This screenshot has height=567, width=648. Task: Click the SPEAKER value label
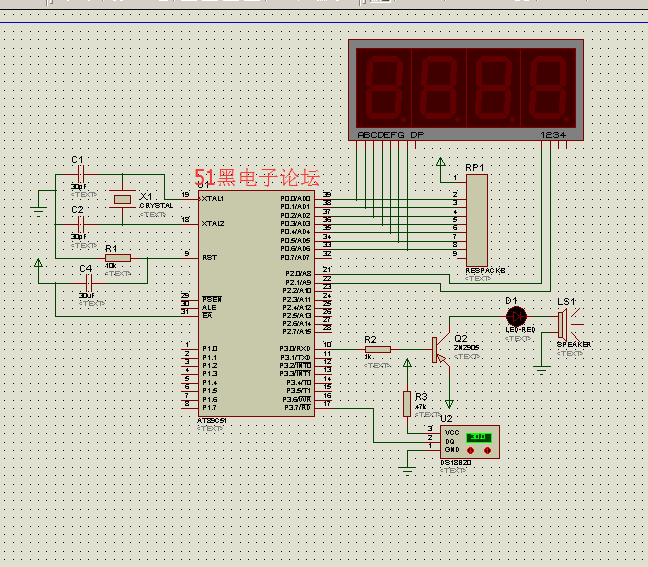pos(574,344)
